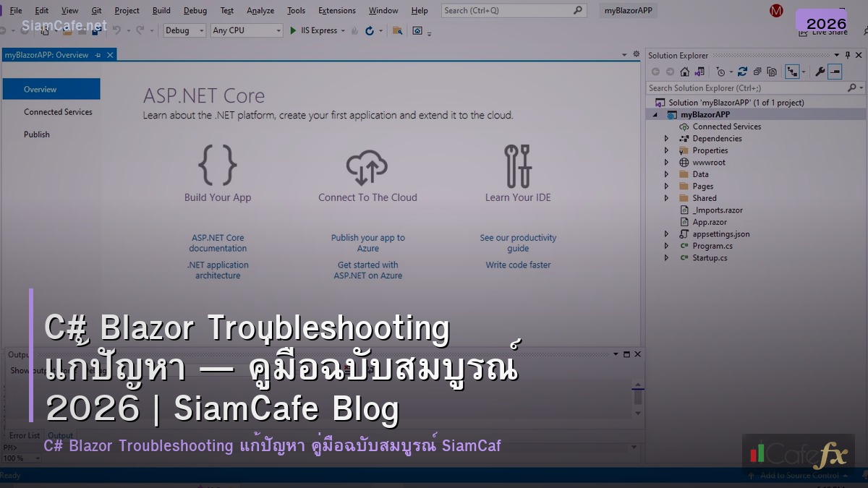Open the Debug configuration dropdown

[x=182, y=30]
